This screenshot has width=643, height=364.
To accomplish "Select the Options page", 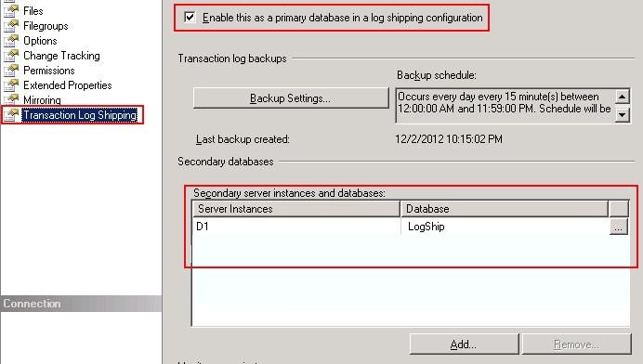I will (40, 41).
